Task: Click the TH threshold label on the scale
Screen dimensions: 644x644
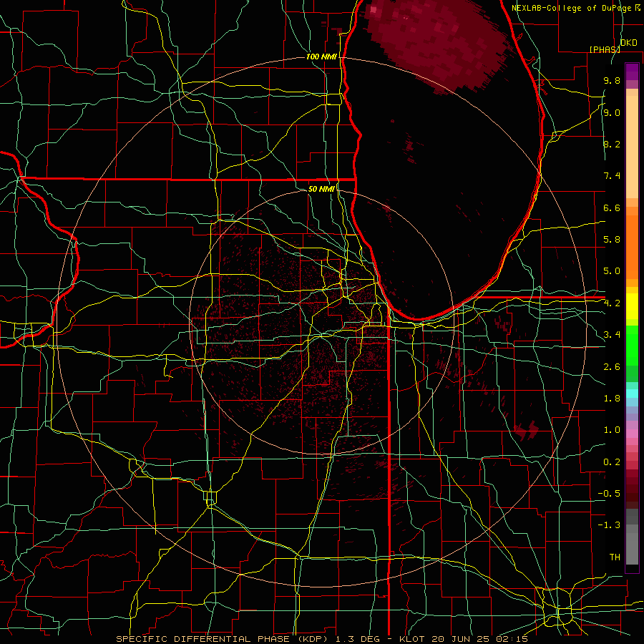Action: 615,557
